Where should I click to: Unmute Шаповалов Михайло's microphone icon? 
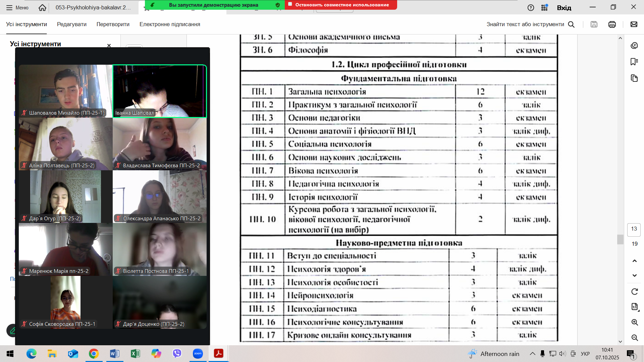[x=23, y=113]
